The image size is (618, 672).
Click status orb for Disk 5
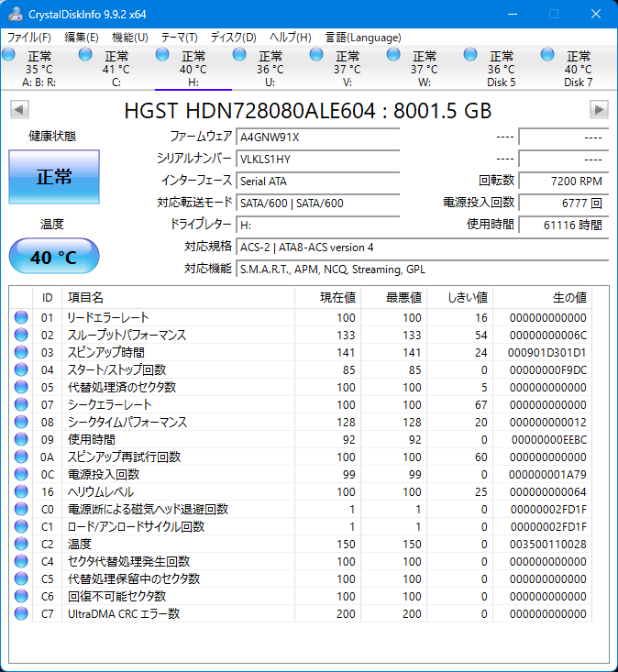tap(470, 55)
